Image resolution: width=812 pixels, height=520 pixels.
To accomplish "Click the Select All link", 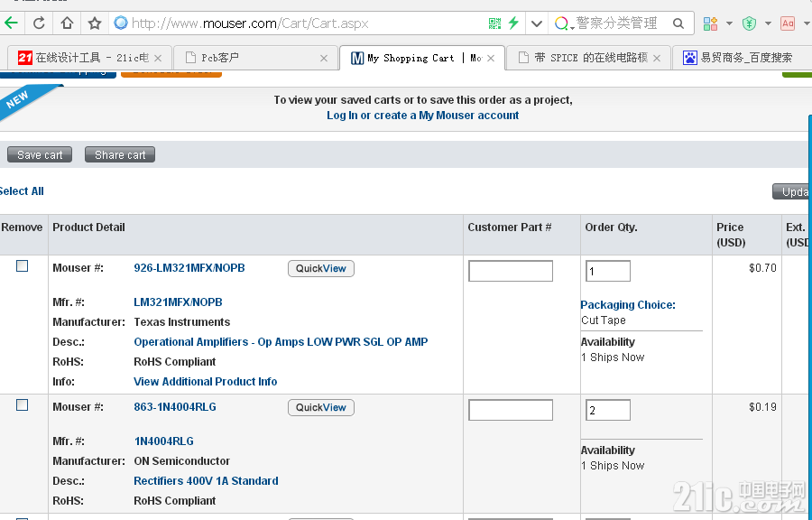I will point(22,191).
